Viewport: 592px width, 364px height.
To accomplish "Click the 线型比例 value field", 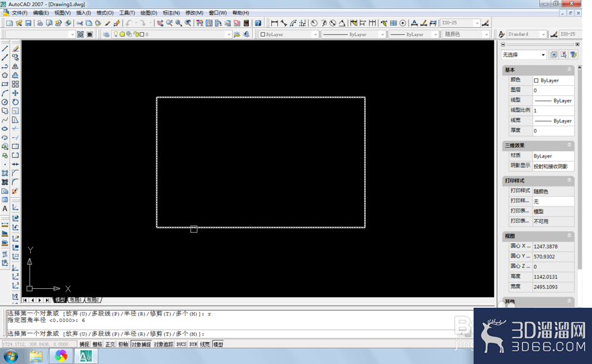I will (553, 111).
